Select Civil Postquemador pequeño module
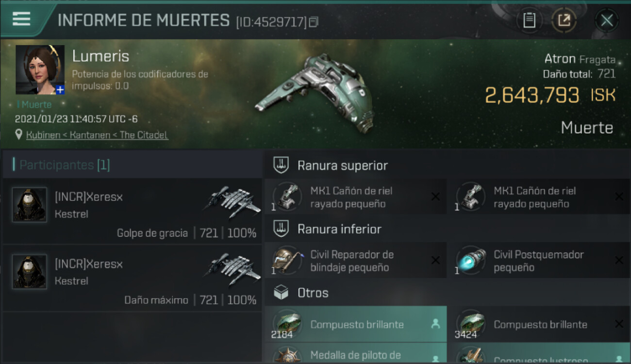Screen dimensions: 631x364 539,261
